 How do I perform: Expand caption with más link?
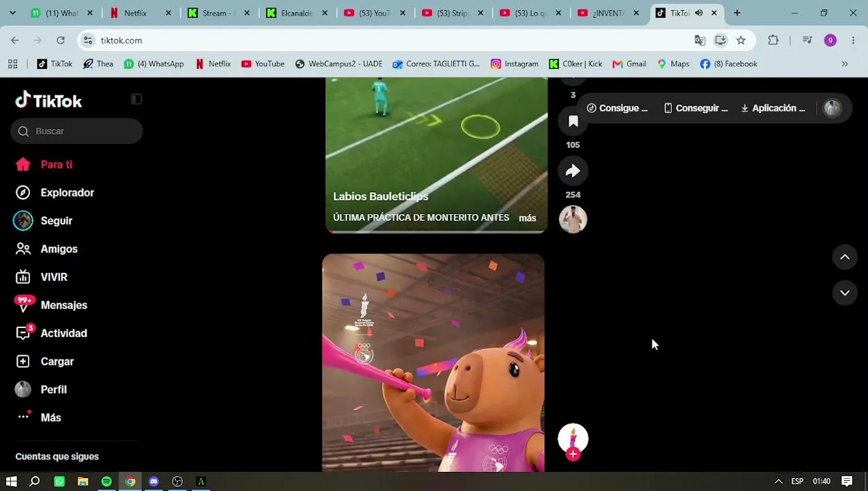[x=527, y=218]
